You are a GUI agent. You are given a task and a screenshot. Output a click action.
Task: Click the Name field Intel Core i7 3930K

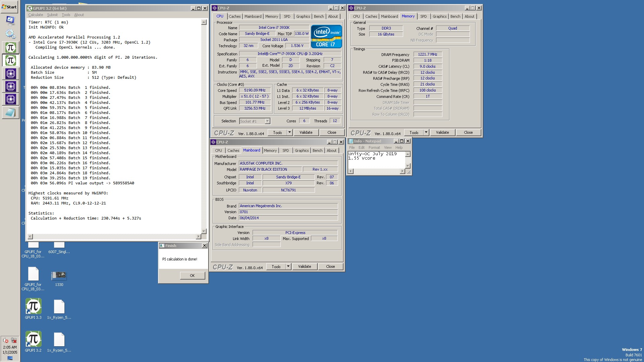[274, 28]
